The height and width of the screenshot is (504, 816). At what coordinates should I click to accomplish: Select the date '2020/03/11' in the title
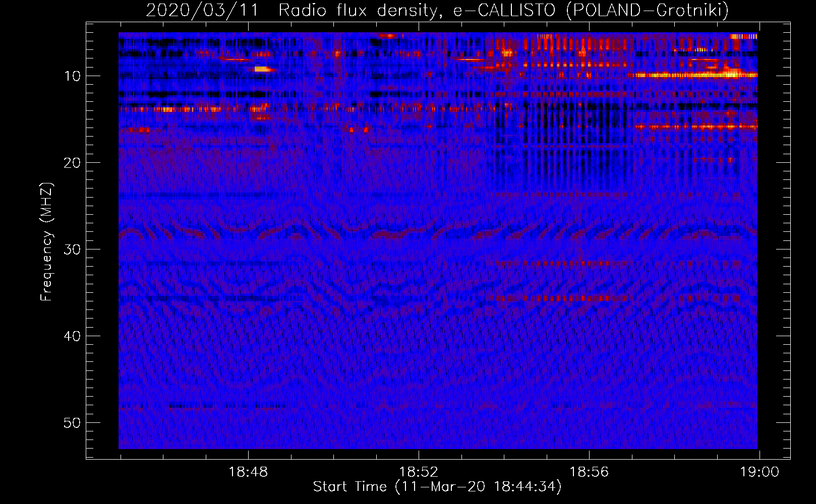pos(202,10)
